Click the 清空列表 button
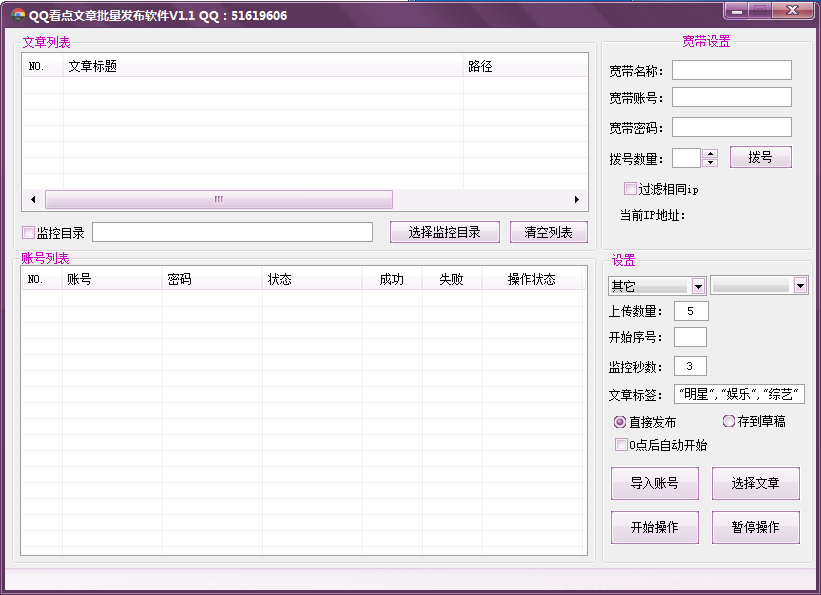Screen dimensions: 821x595 [x=549, y=232]
